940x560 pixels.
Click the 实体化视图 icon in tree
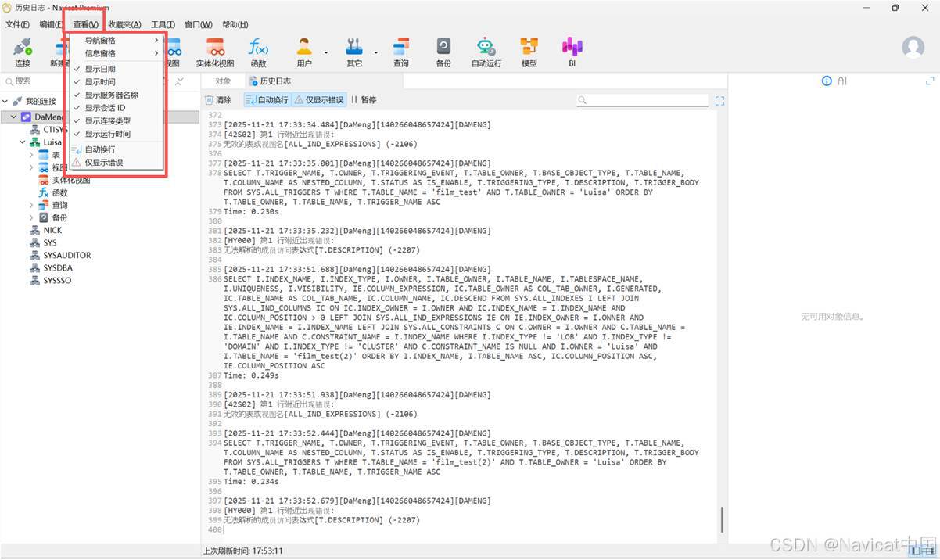coord(44,180)
